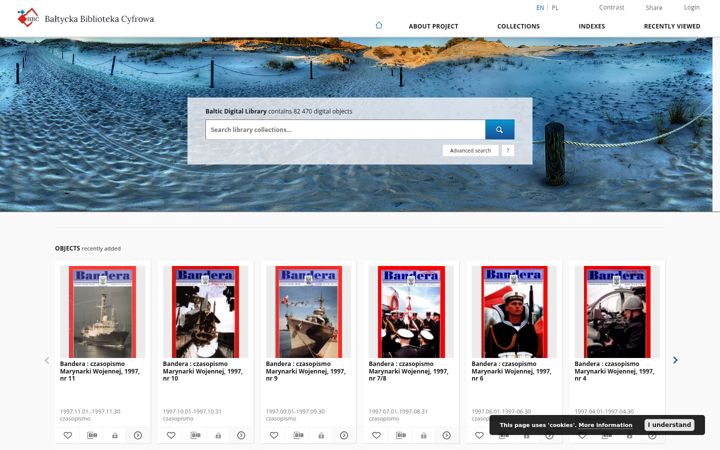Click title Bandera Marynarki Wojennej 1997 nr 4
Screen dimensions: 720x450
(x=614, y=371)
